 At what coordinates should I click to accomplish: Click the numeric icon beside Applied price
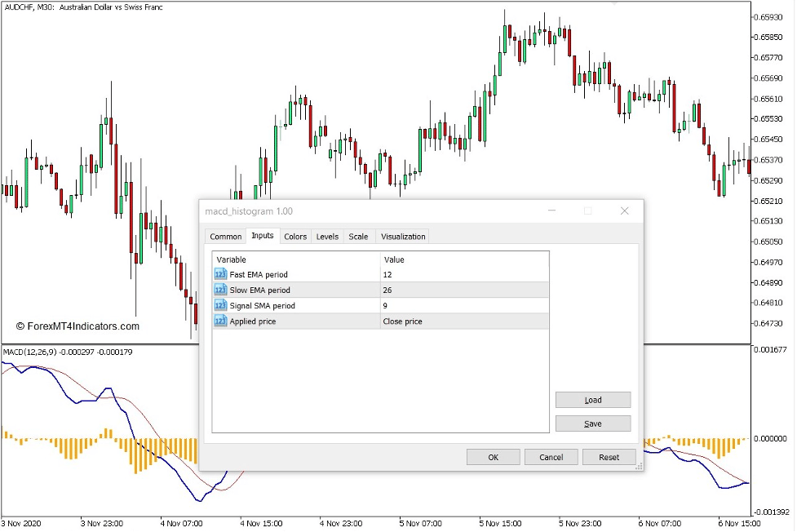(220, 321)
